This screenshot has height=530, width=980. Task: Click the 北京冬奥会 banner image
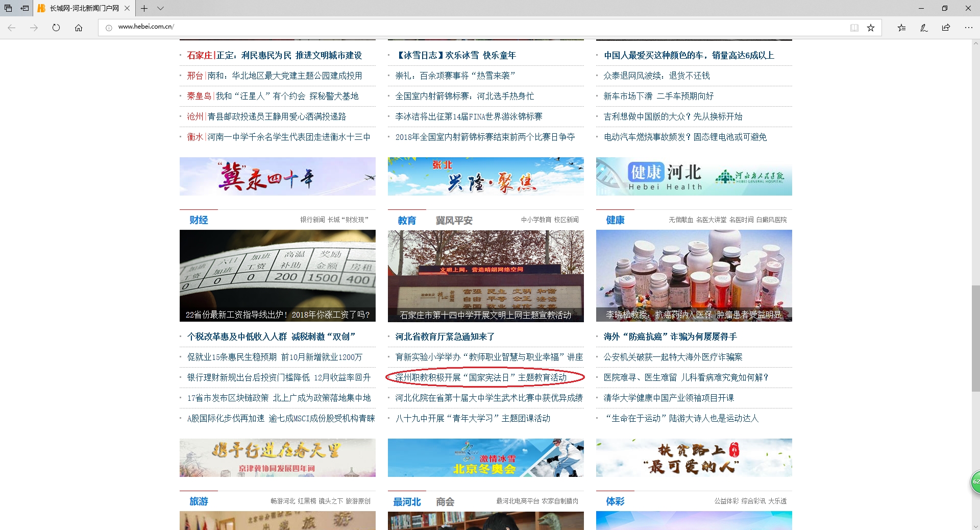click(x=485, y=457)
